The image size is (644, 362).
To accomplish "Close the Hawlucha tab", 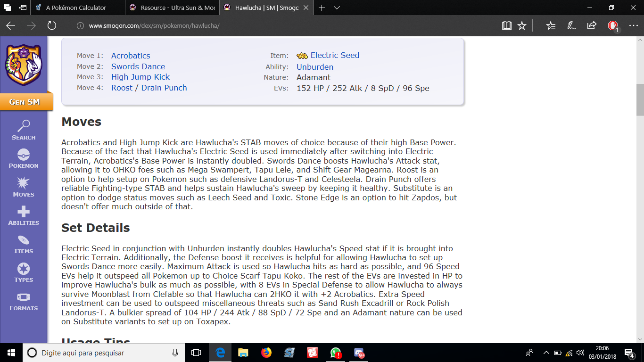I will 307,8.
